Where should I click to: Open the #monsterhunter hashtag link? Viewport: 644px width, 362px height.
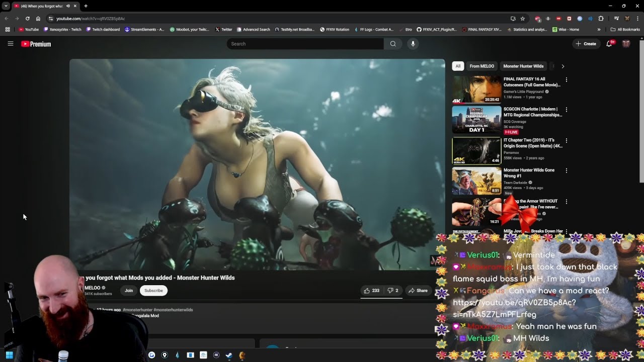click(x=137, y=310)
